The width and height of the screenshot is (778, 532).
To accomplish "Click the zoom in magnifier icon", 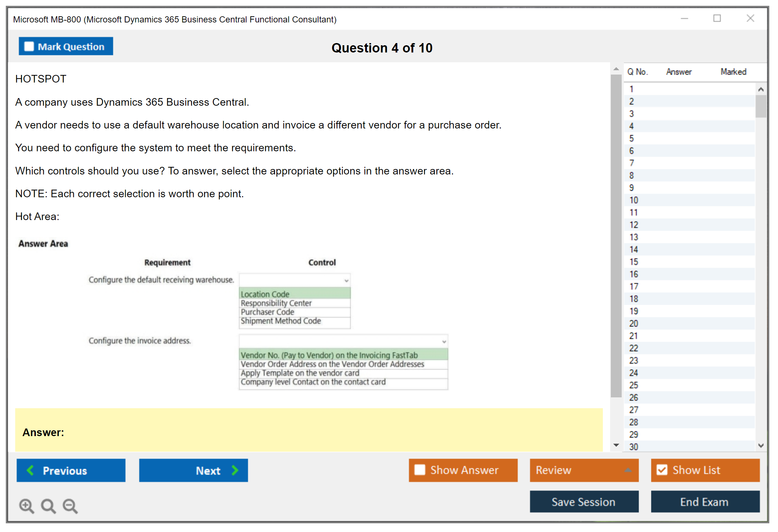I will click(26, 506).
